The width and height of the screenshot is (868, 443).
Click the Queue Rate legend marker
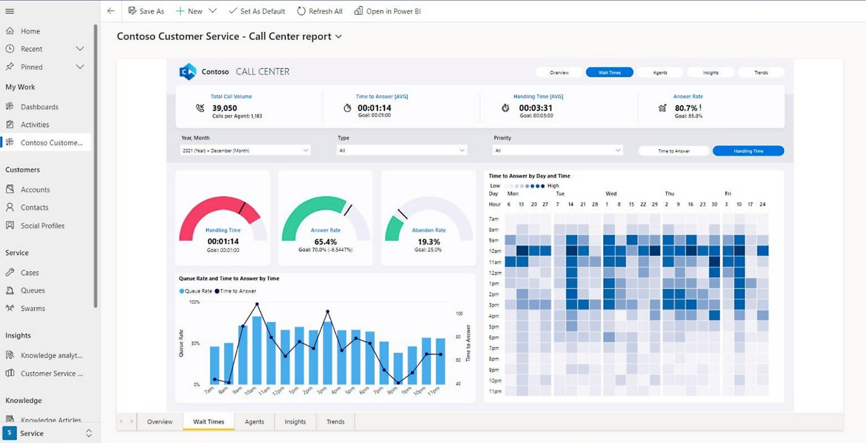[182, 291]
